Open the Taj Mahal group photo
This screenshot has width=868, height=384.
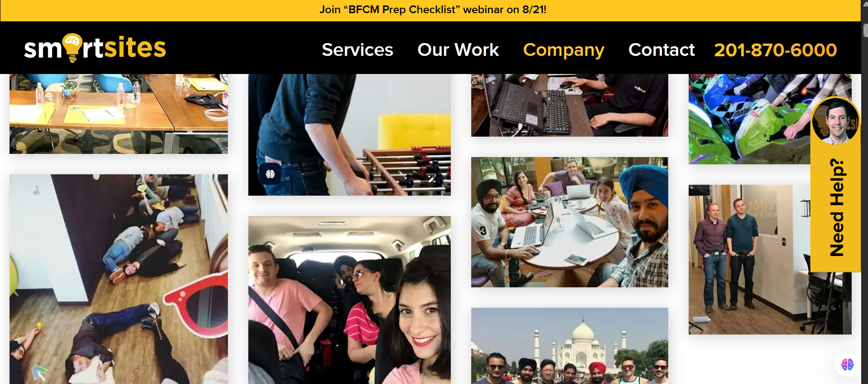(x=570, y=346)
